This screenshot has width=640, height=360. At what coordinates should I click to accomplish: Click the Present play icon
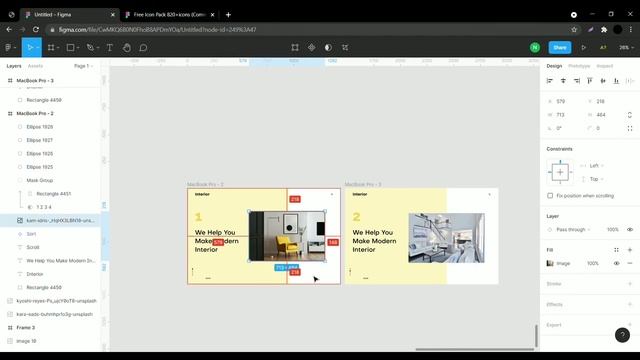(584, 48)
